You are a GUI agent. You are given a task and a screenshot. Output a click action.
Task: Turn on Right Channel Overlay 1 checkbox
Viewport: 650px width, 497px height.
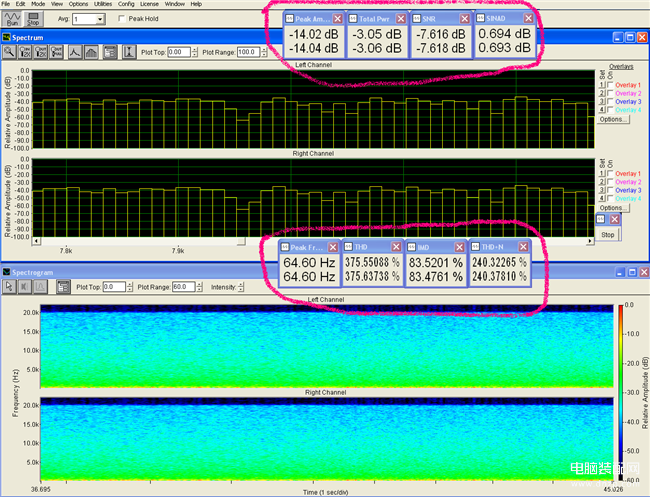[x=610, y=174]
